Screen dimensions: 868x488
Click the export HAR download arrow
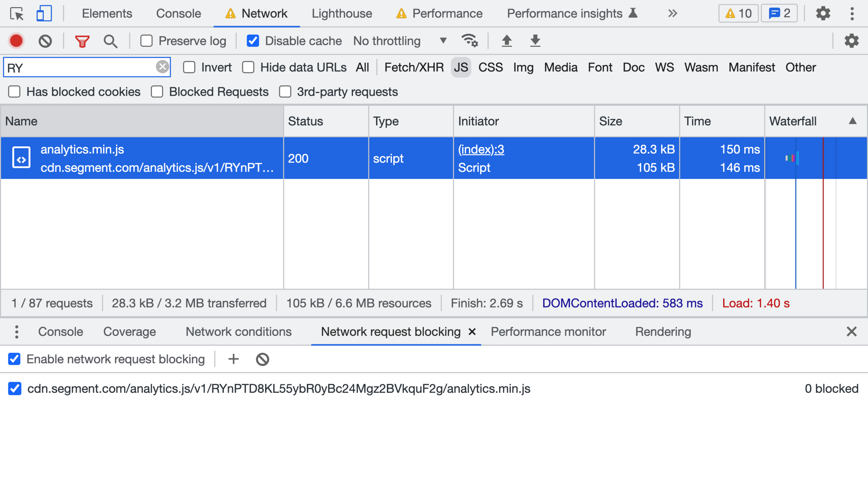535,41
